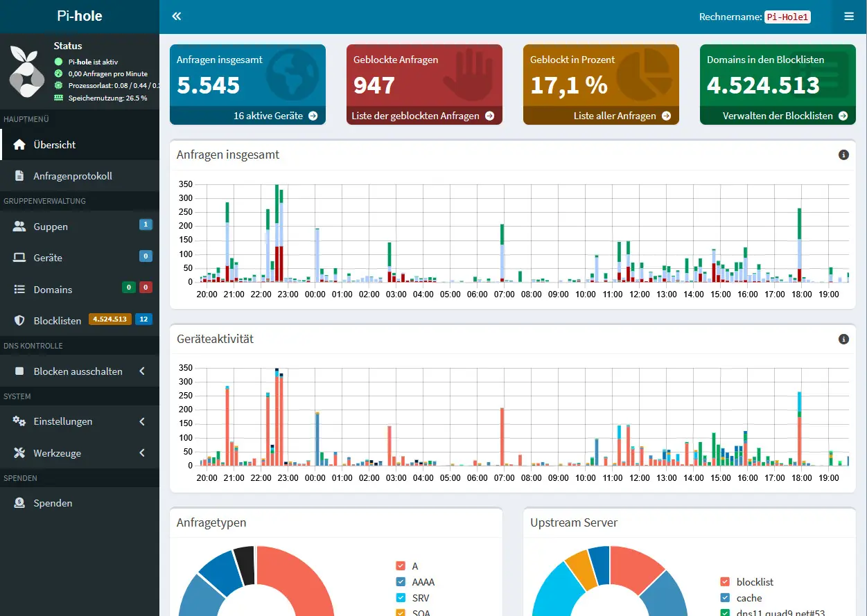
Task: Toggle the cache upstream legend checkbox
Action: 725,598
